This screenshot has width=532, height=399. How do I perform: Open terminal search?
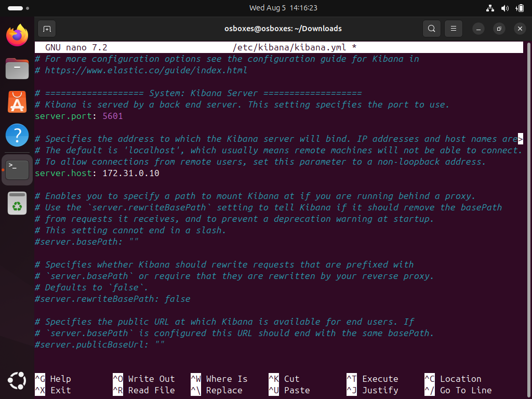pos(432,29)
